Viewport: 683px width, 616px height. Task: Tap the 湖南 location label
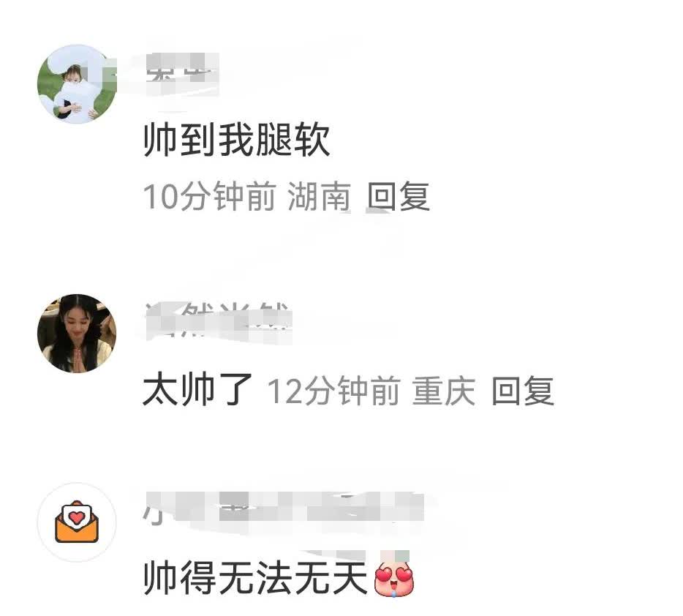pyautogui.click(x=320, y=197)
